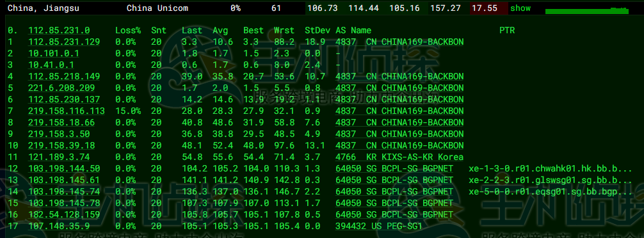
Task: Open hop 11 IP 121.189.3.74
Action: [x=59, y=157]
